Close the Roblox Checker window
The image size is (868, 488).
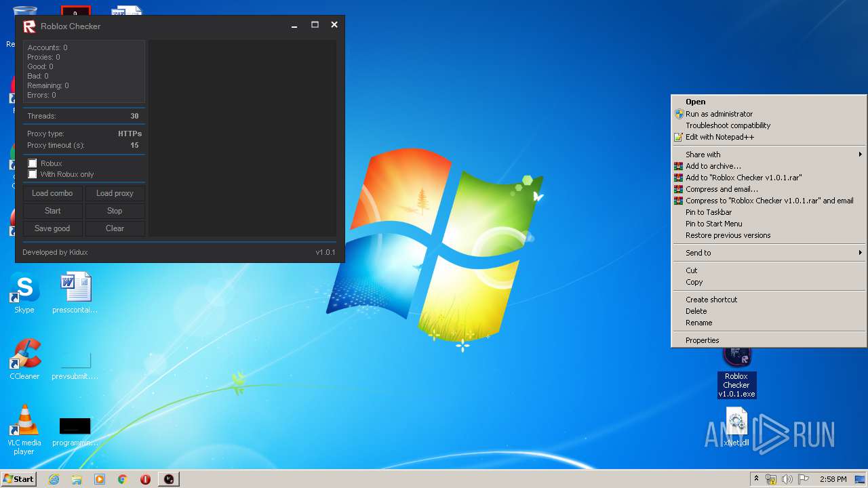pos(334,25)
